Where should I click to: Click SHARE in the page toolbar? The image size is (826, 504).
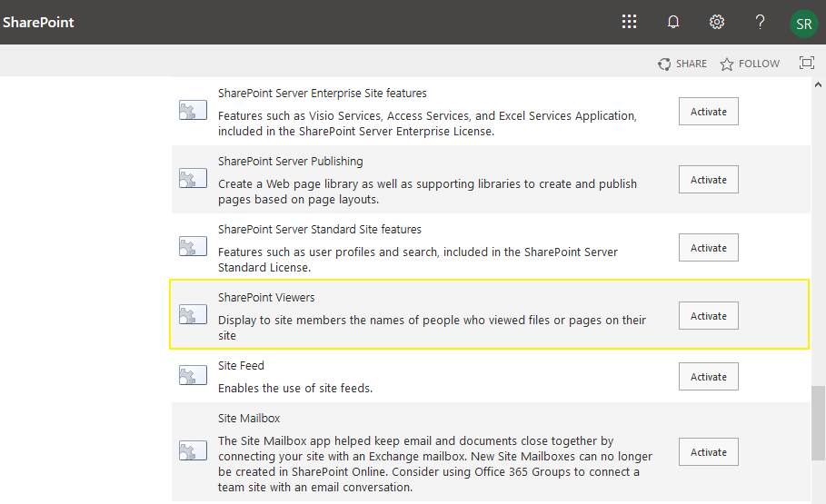pyautogui.click(x=682, y=64)
